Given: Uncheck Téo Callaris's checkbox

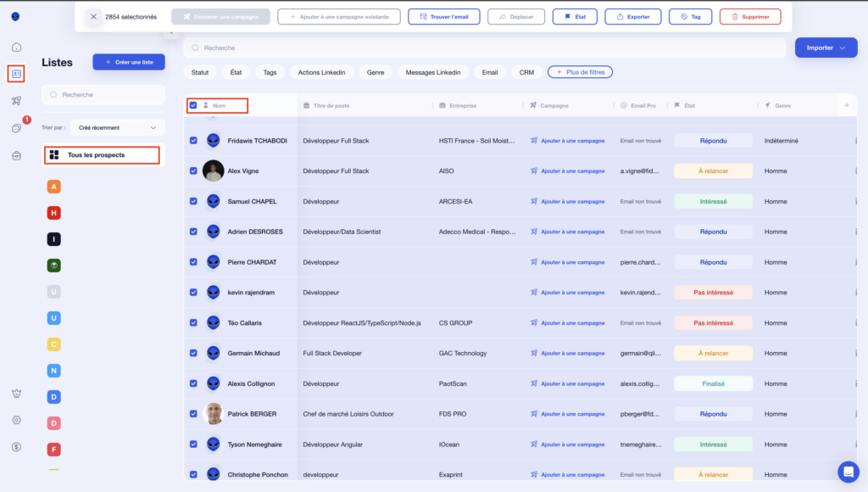Looking at the screenshot, I should [193, 322].
